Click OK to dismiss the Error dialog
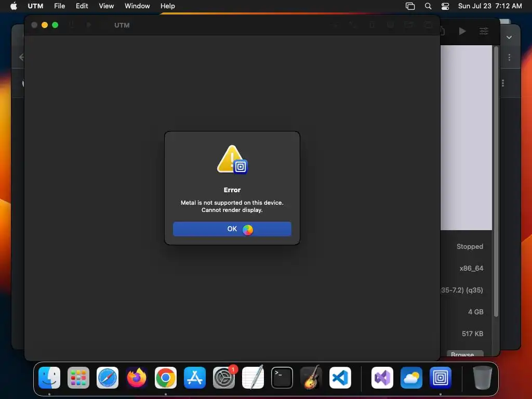 [x=232, y=229]
